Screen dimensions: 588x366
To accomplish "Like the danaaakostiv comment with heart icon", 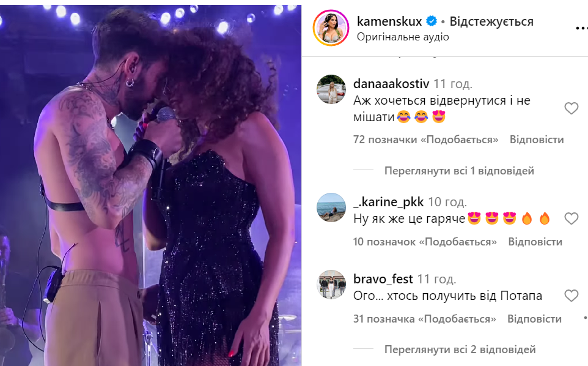I will [x=571, y=108].
